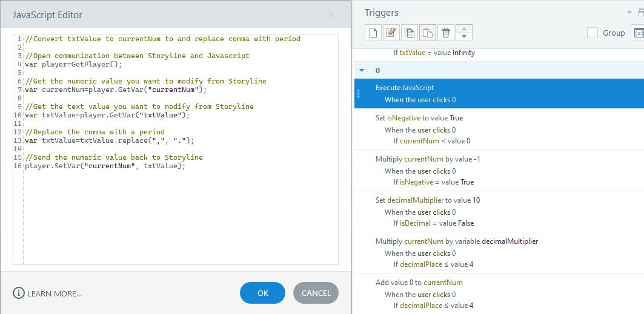Click comment 'Replace the comma with a period'

tap(95, 132)
